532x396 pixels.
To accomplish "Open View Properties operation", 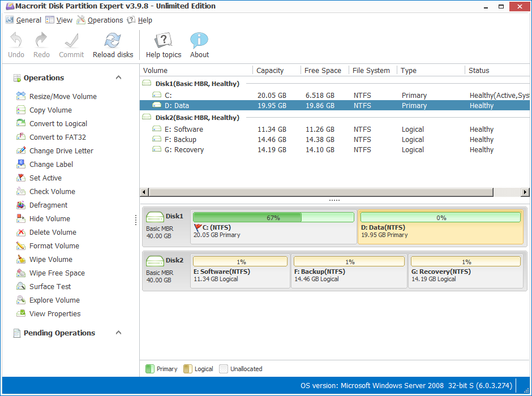I will [48, 313].
